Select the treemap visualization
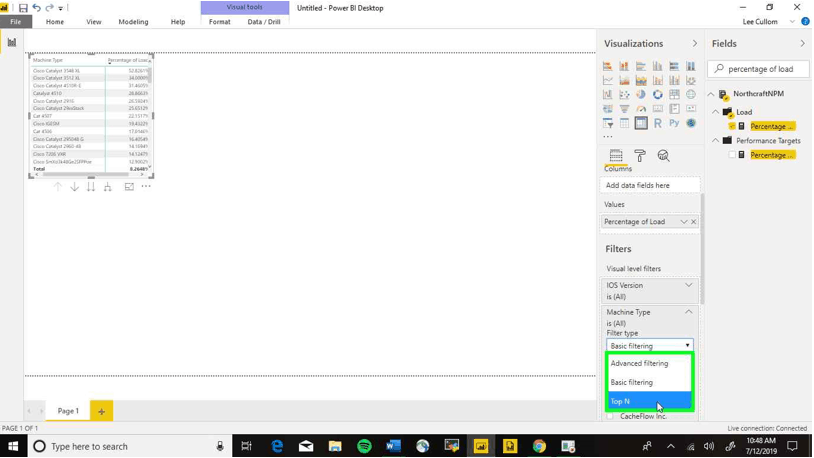The width and height of the screenshot is (814, 458). pos(674,95)
